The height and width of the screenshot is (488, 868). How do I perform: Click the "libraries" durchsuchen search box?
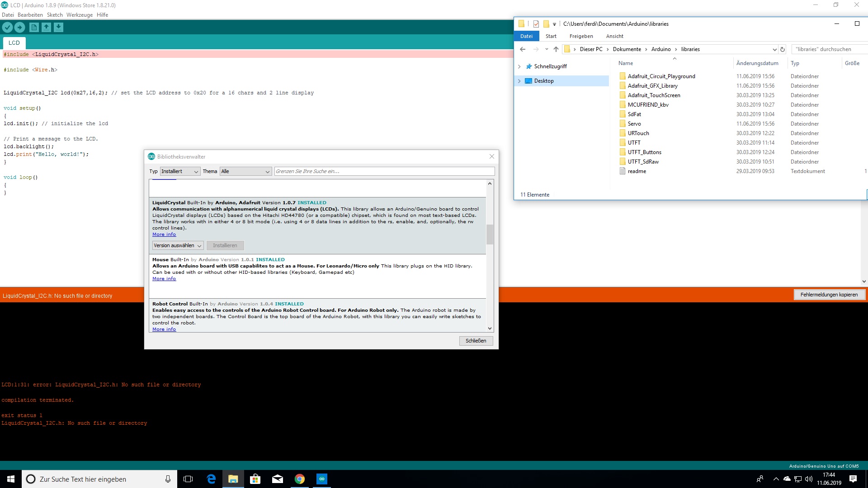pos(830,49)
